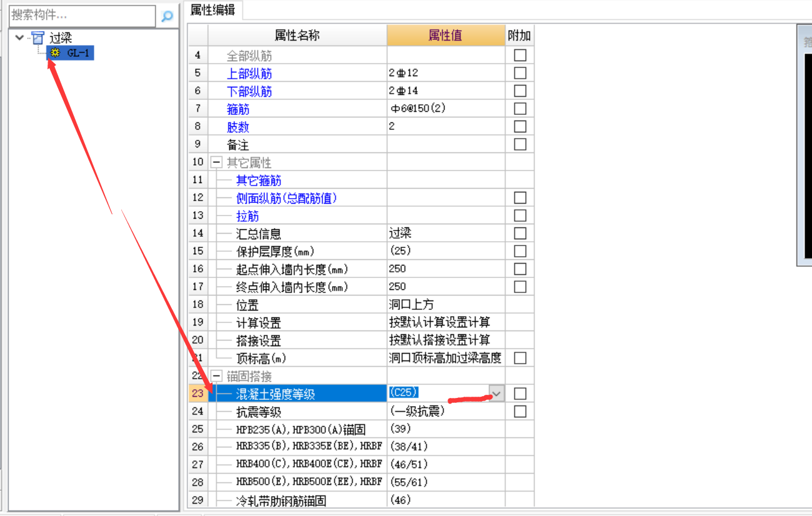The image size is (812, 516).
Task: Check the 附加 box for 箍筋
Action: click(x=520, y=109)
